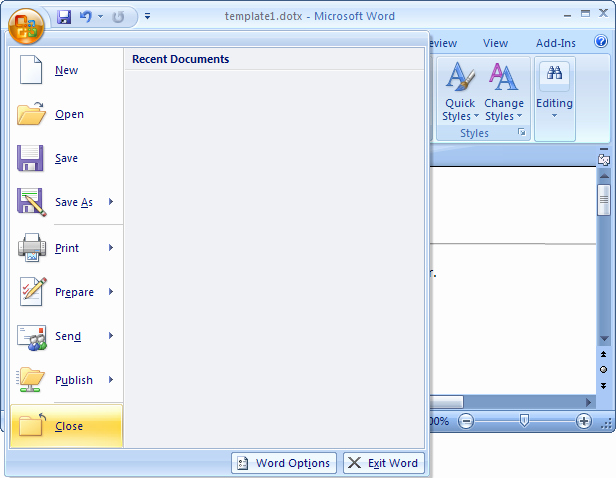Open the Undo history dropdown arrow
The height and width of the screenshot is (478, 616).
point(101,16)
